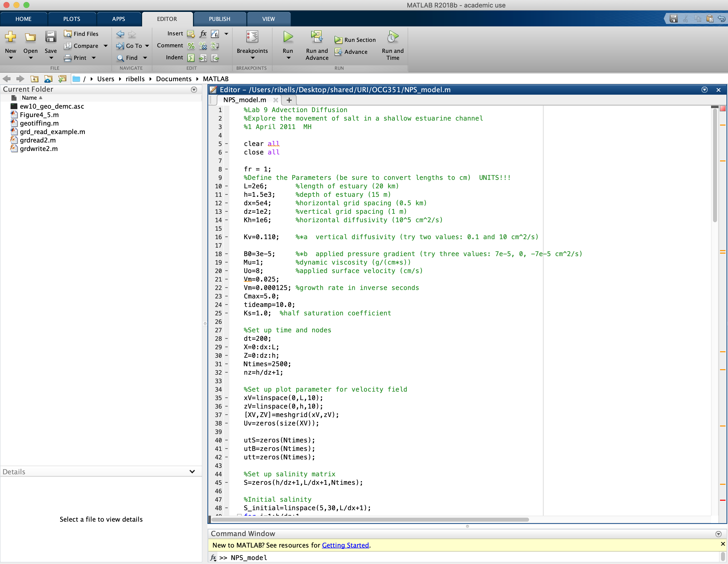Click the Insert function fx icon

click(203, 34)
